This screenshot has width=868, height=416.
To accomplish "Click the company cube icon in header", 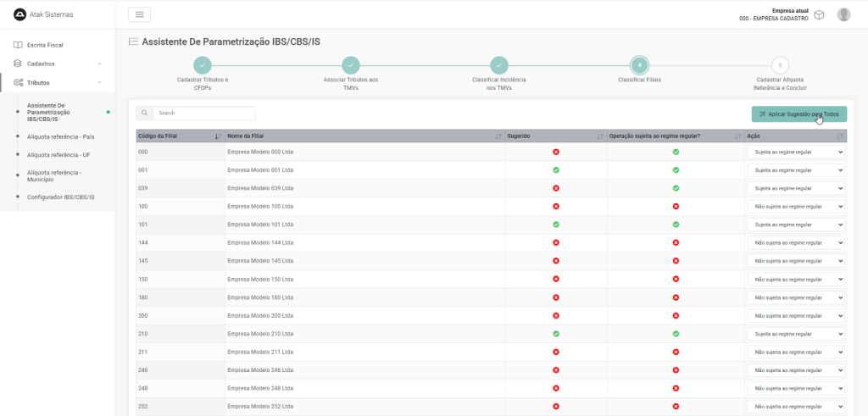I will pos(819,14).
